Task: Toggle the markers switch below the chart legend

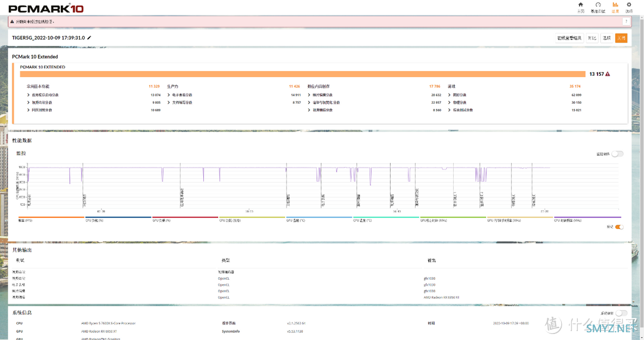Action: (619, 227)
